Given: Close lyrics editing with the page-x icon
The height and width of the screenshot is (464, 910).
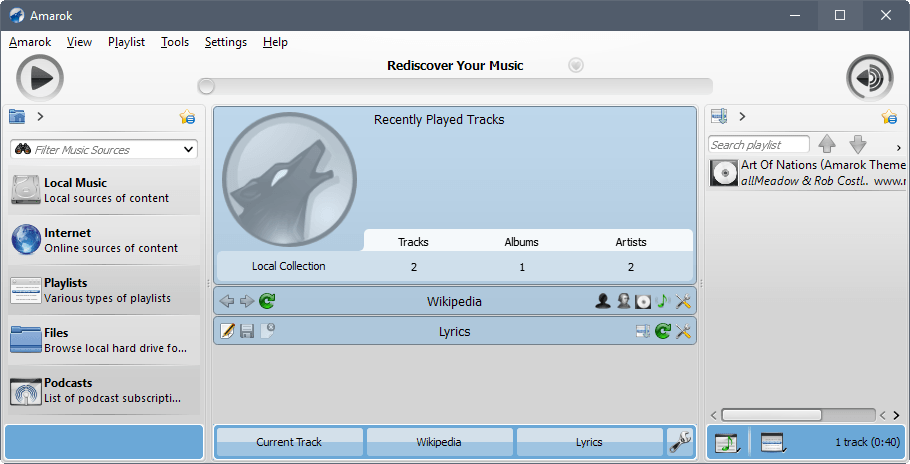Looking at the screenshot, I should (267, 331).
